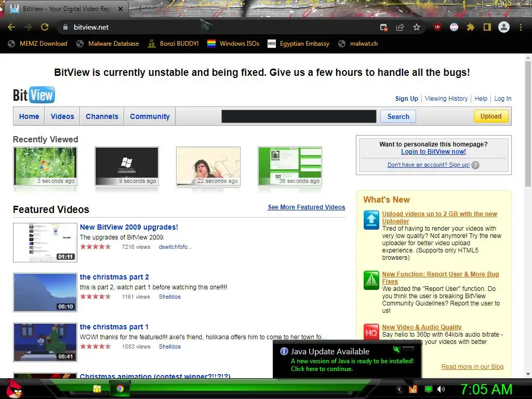This screenshot has height=399, width=532.
Task: Click the question mark help icon by Sign up
Action: [x=475, y=165]
